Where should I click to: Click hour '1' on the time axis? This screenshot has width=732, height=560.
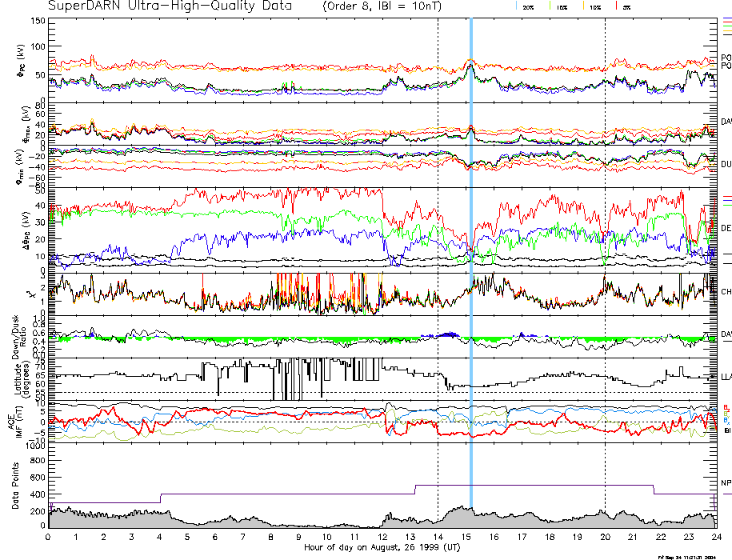[76, 537]
